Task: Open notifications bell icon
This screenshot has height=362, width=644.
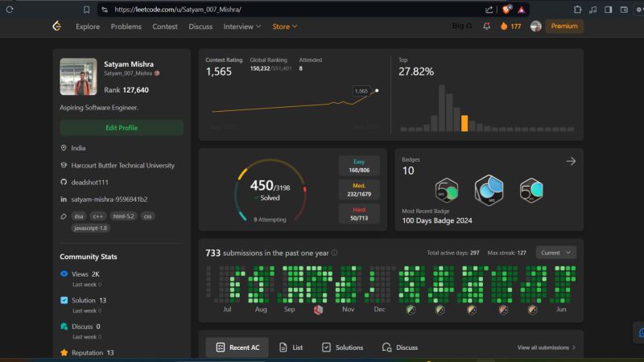Action: click(487, 27)
